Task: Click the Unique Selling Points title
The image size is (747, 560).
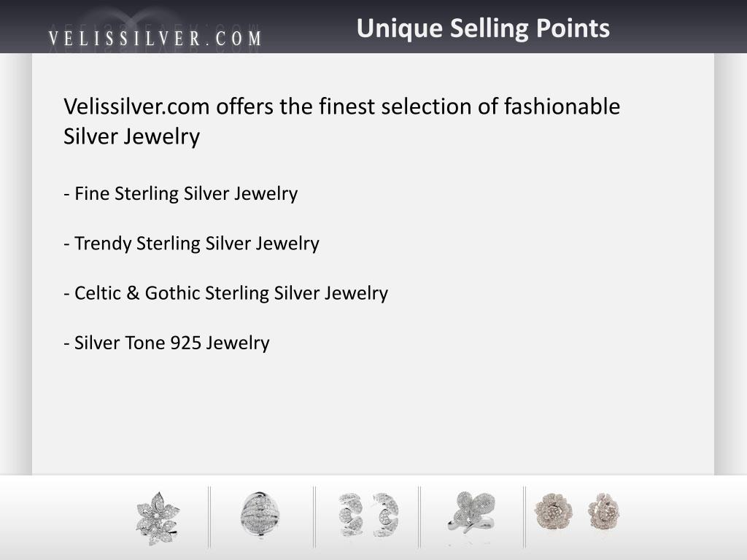Action: 483,28
